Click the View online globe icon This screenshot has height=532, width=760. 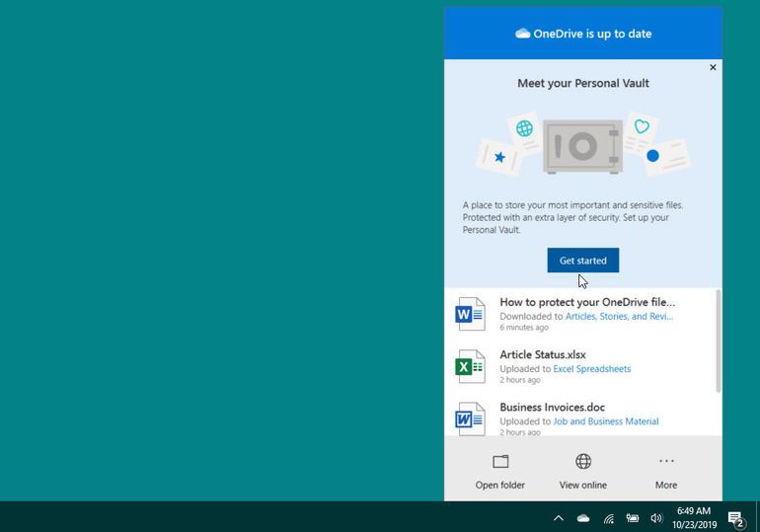[583, 461]
